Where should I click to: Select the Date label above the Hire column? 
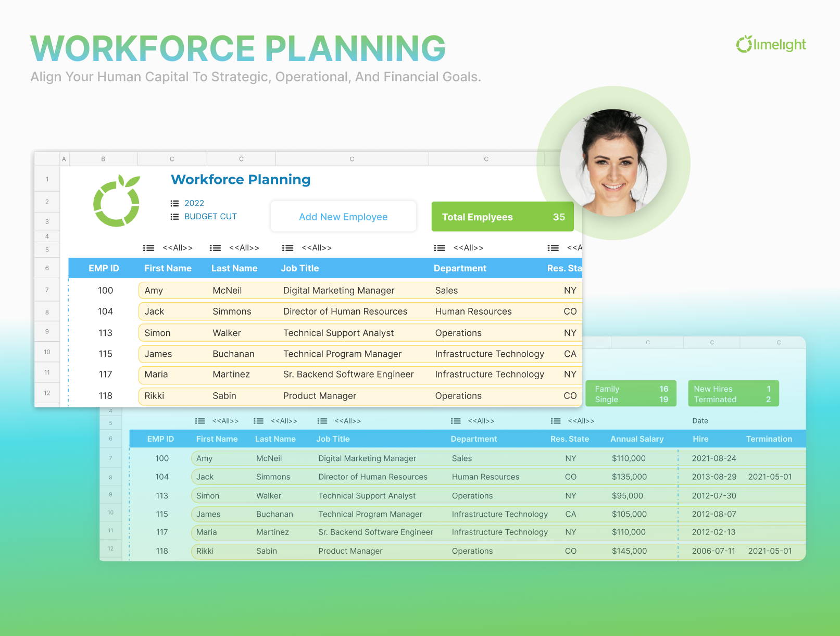pos(700,421)
